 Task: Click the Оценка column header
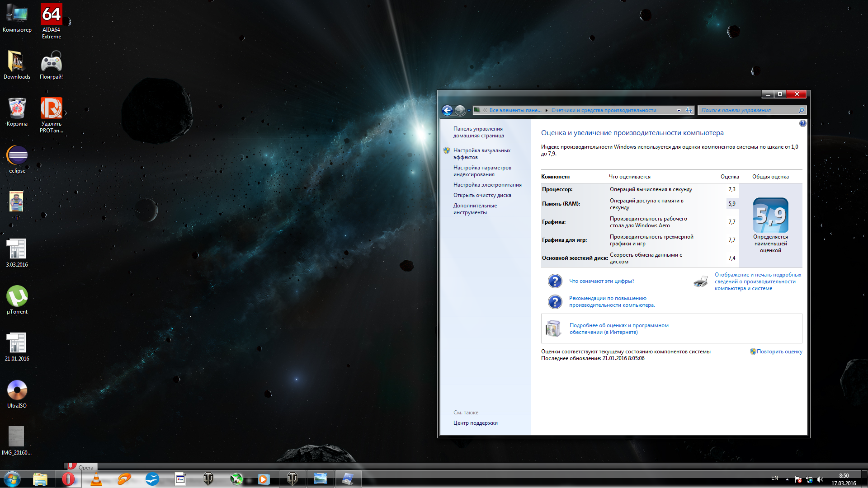[x=730, y=177]
